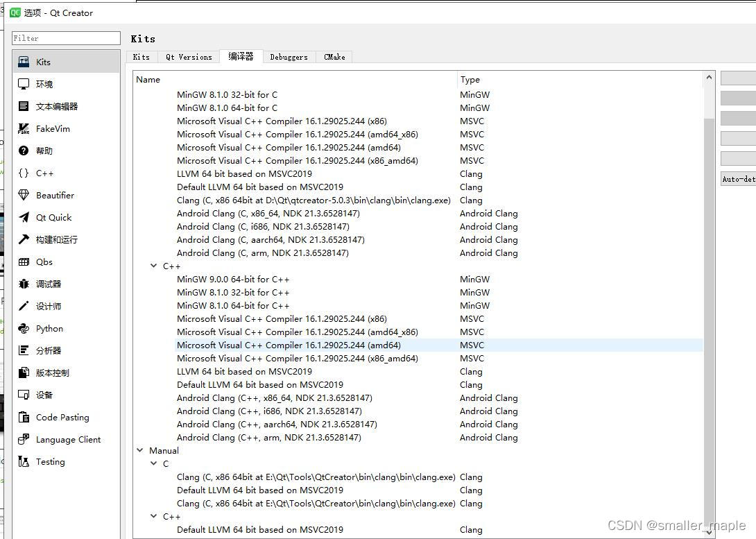Open the 版本控制 icon
Viewport: 756px width, 539px height.
(24, 373)
